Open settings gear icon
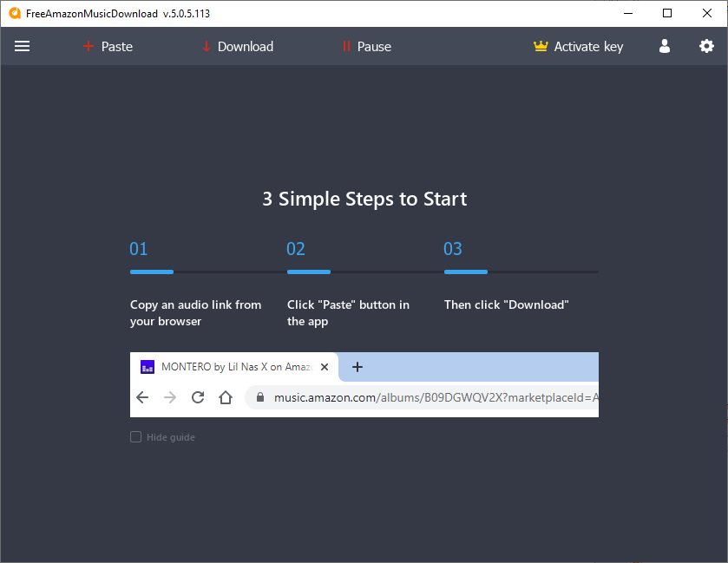Image resolution: width=728 pixels, height=563 pixels. [706, 46]
